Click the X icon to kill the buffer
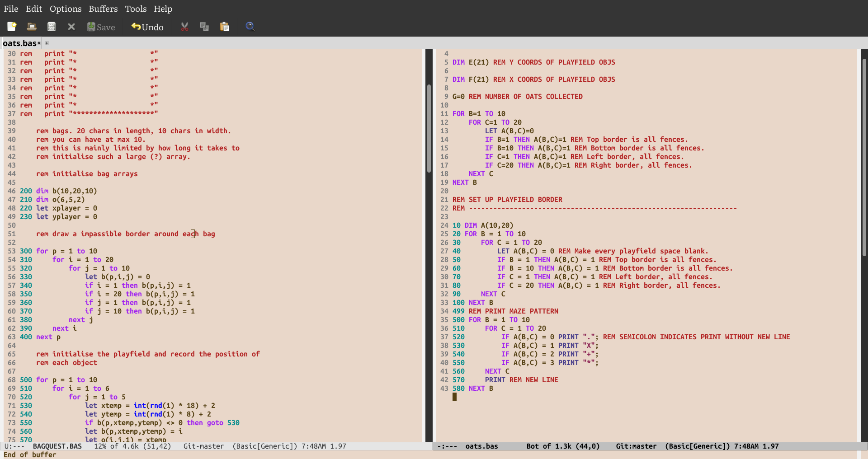This screenshot has width=868, height=459. pyautogui.click(x=71, y=27)
